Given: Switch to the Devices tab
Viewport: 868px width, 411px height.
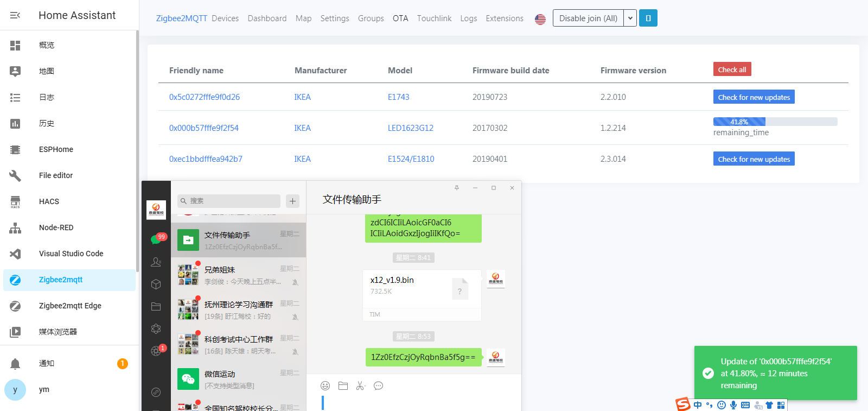Looking at the screenshot, I should pos(225,18).
